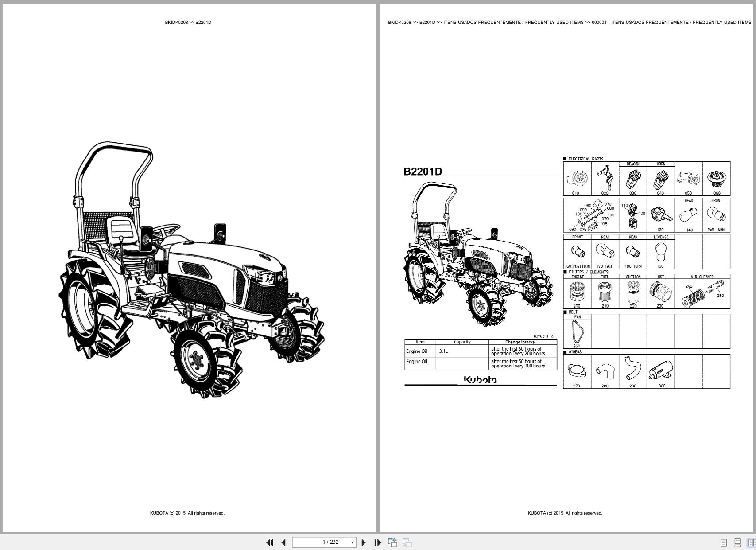Click HST filter part 230

point(660,292)
